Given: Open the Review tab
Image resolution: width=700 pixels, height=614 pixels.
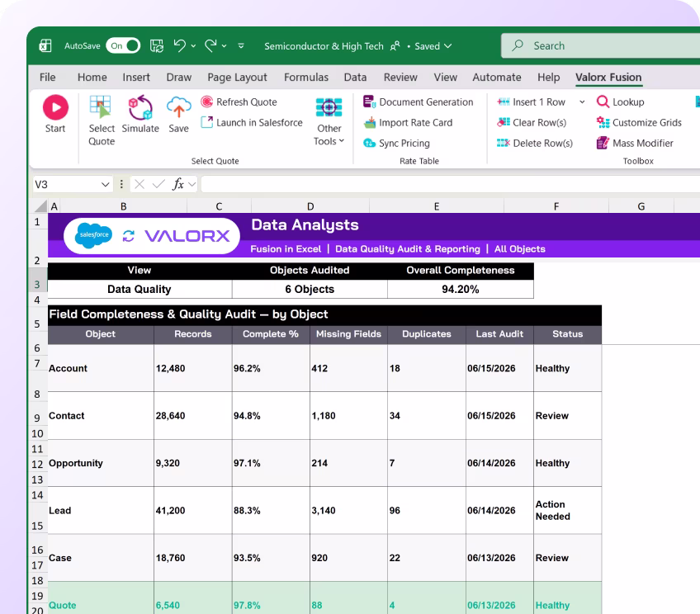Looking at the screenshot, I should click(400, 78).
